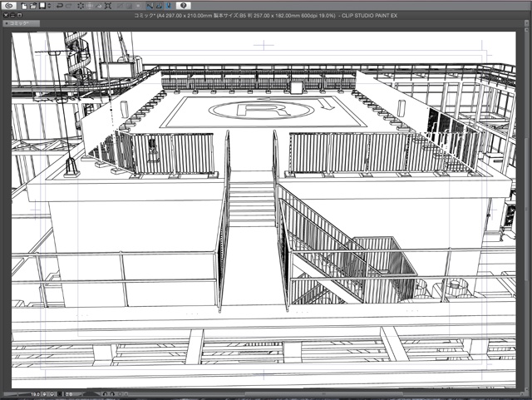Select the fit-to-screen frame icon
The width and height of the screenshot is (532, 400).
click(108, 6)
